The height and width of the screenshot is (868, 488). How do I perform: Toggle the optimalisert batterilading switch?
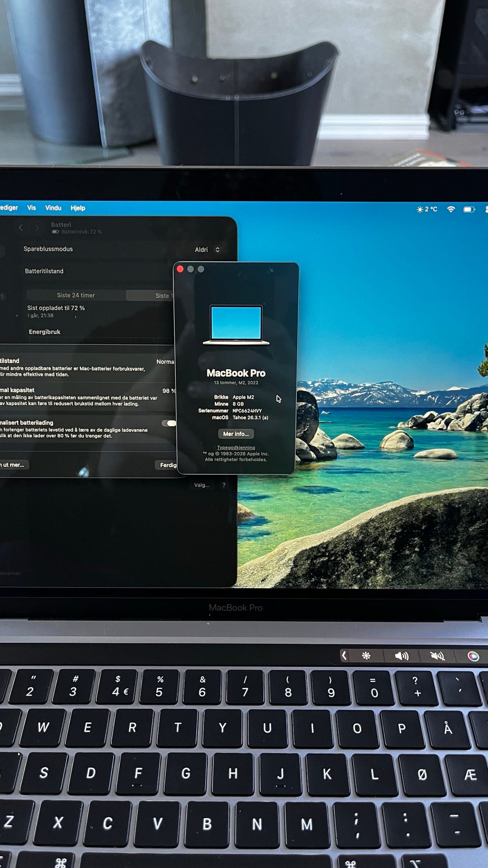(x=169, y=423)
